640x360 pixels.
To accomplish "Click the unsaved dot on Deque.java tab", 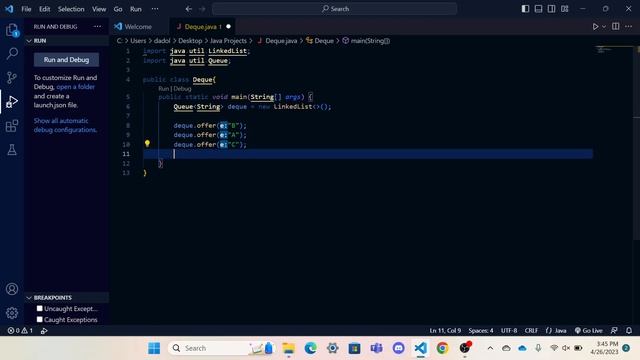I will click(x=229, y=27).
